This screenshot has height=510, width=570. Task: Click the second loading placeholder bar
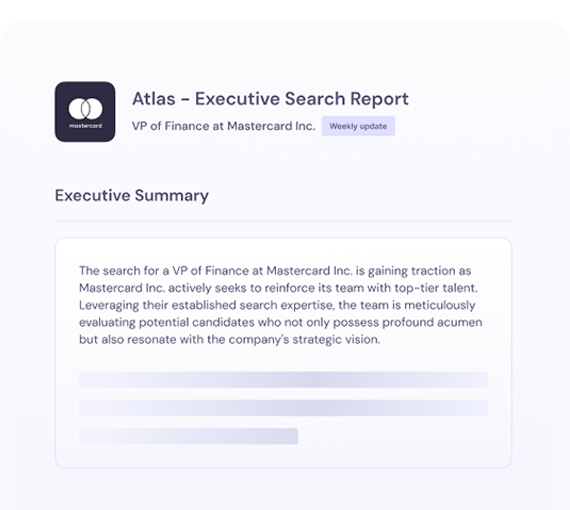pyautogui.click(x=284, y=408)
